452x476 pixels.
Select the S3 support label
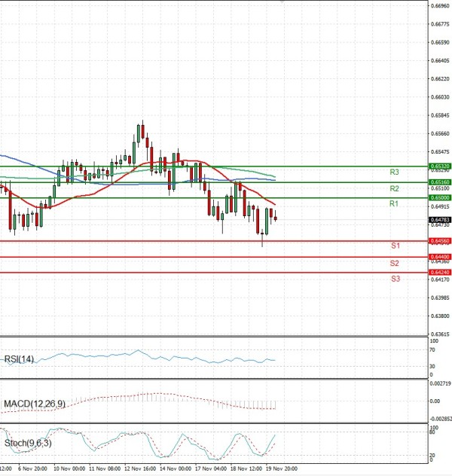point(395,279)
